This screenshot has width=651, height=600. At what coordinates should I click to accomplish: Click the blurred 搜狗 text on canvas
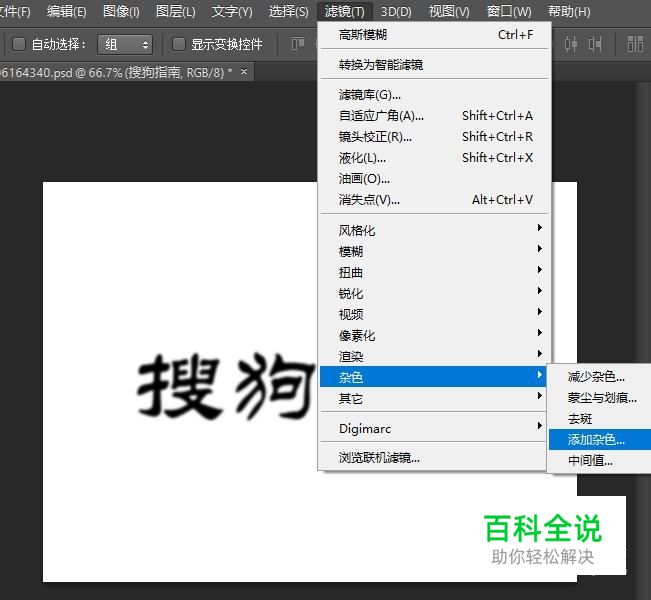pyautogui.click(x=226, y=386)
